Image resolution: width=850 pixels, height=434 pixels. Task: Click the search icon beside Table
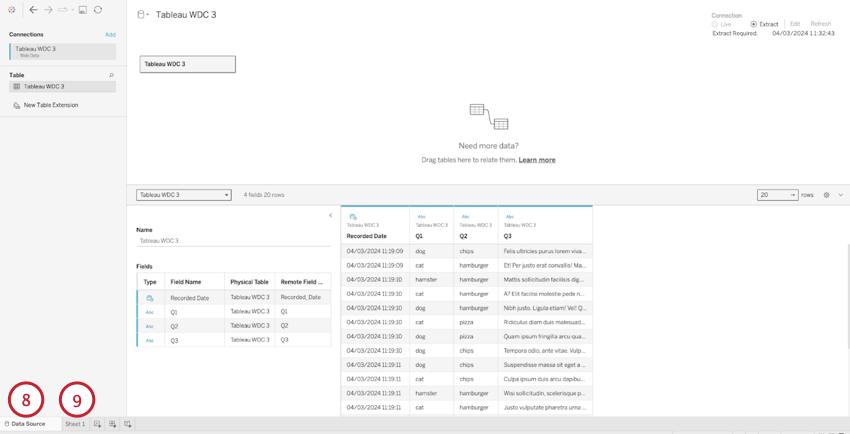coord(112,75)
